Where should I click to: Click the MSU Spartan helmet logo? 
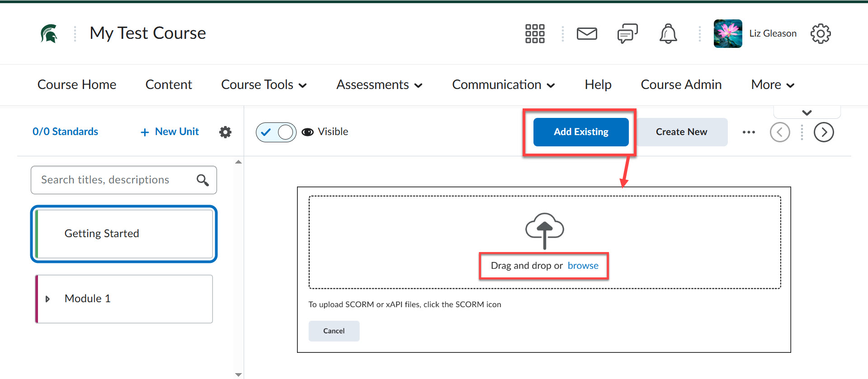(x=49, y=34)
